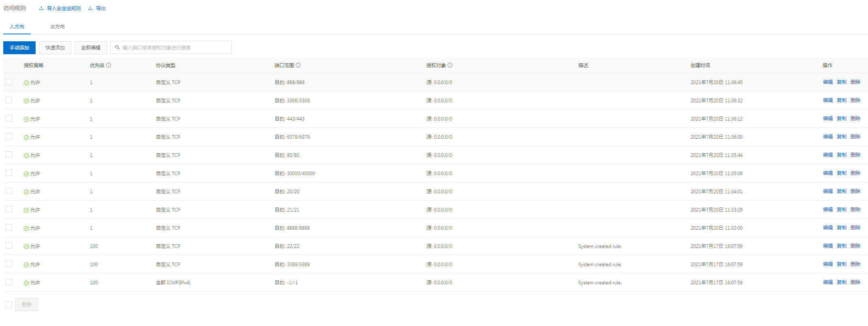The image size is (868, 326).
Task: Click the 协议类型 column header
Action: coord(166,66)
